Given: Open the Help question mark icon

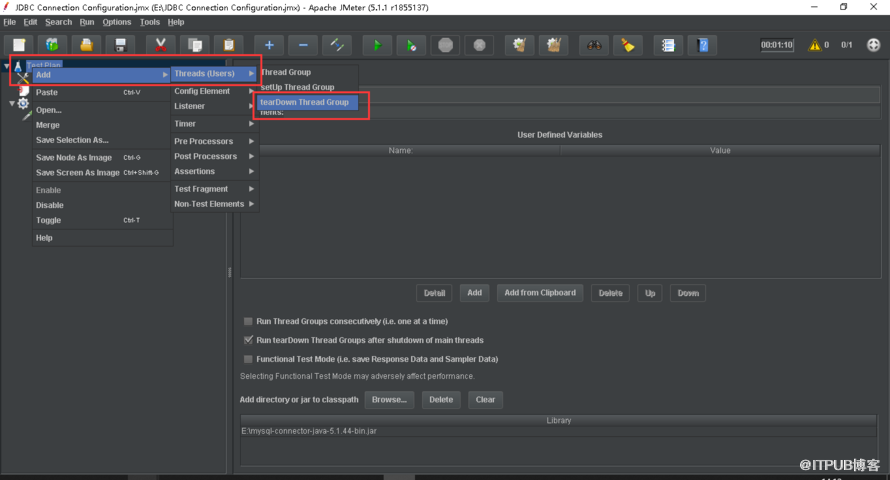Looking at the screenshot, I should click(704, 45).
